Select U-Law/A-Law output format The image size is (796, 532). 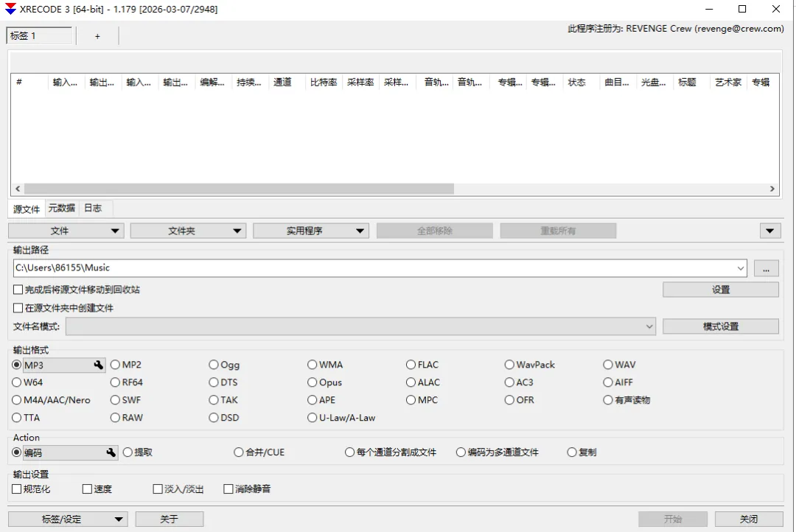pyautogui.click(x=342, y=418)
